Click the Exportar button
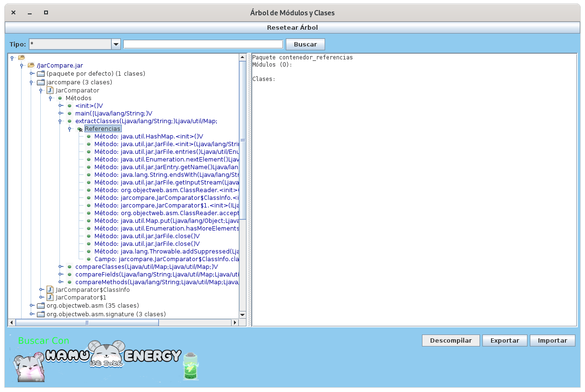The height and width of the screenshot is (392, 585). (504, 340)
